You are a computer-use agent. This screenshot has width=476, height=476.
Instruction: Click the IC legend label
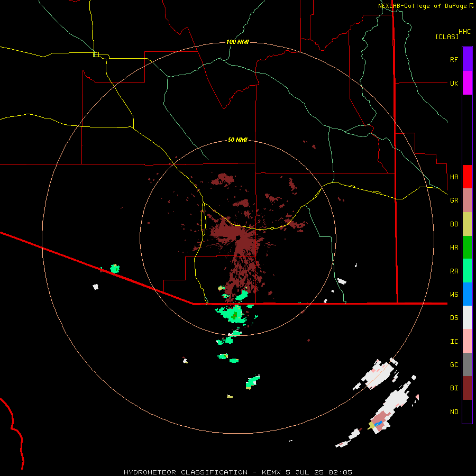pyautogui.click(x=454, y=342)
